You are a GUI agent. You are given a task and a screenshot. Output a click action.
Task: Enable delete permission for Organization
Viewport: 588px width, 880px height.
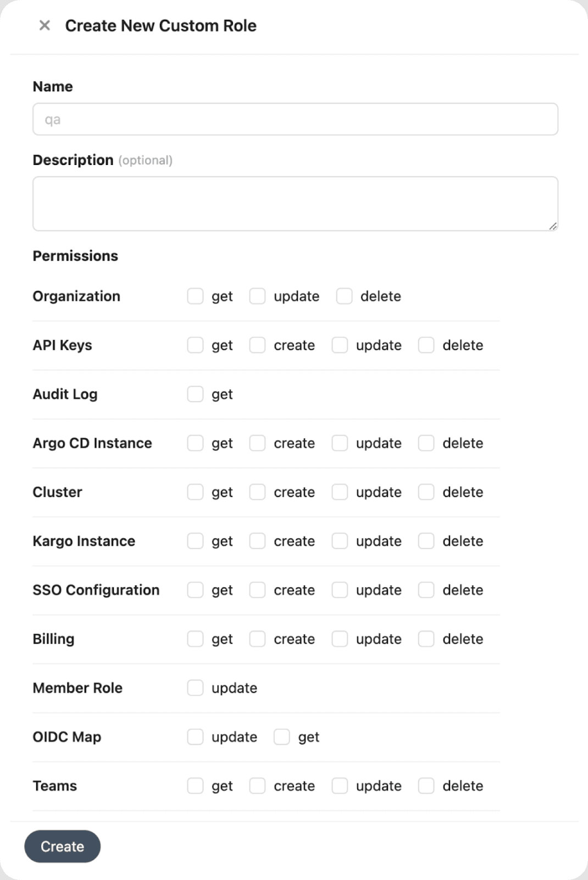[344, 296]
